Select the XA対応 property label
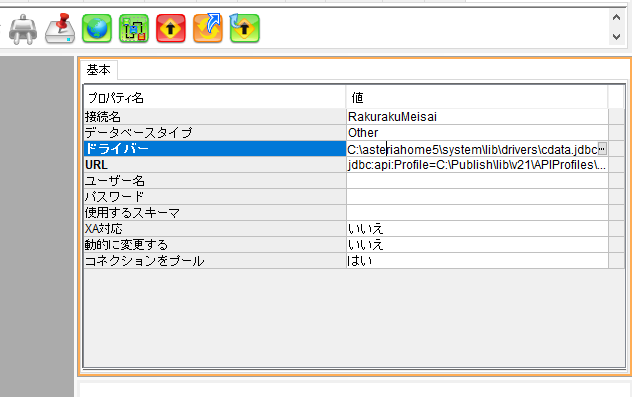The height and width of the screenshot is (397, 632). pos(215,229)
